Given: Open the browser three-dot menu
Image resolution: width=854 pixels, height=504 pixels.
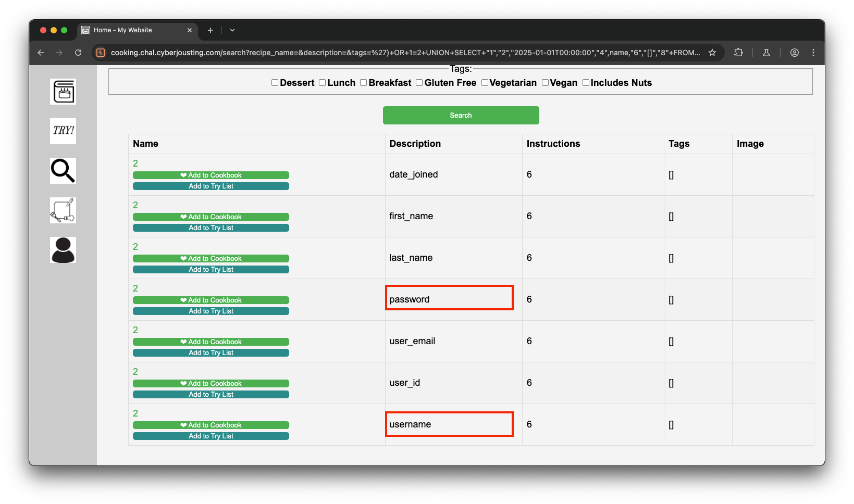Looking at the screenshot, I should click(x=813, y=53).
